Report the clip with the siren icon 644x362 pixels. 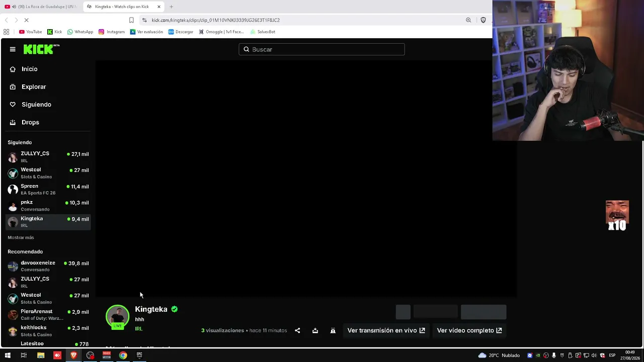333,330
